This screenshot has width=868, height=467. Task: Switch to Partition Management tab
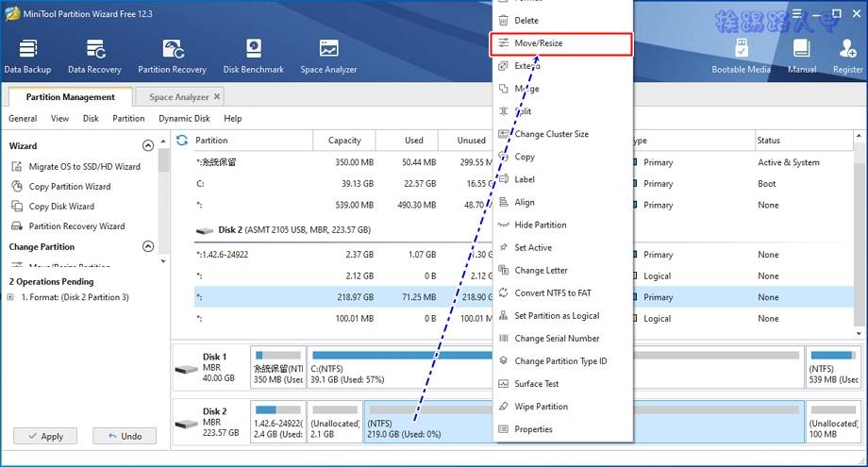(71, 97)
